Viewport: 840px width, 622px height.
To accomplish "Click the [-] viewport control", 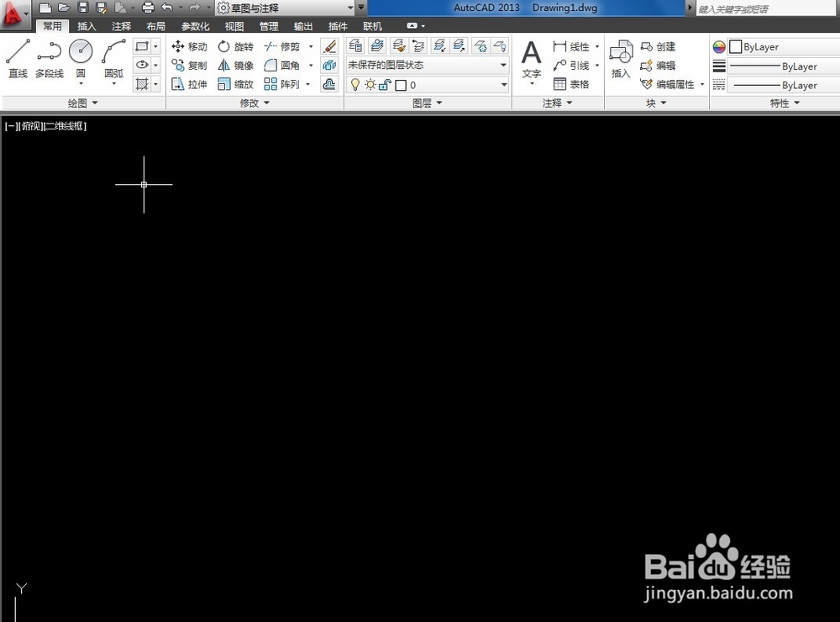I will click(x=11, y=126).
